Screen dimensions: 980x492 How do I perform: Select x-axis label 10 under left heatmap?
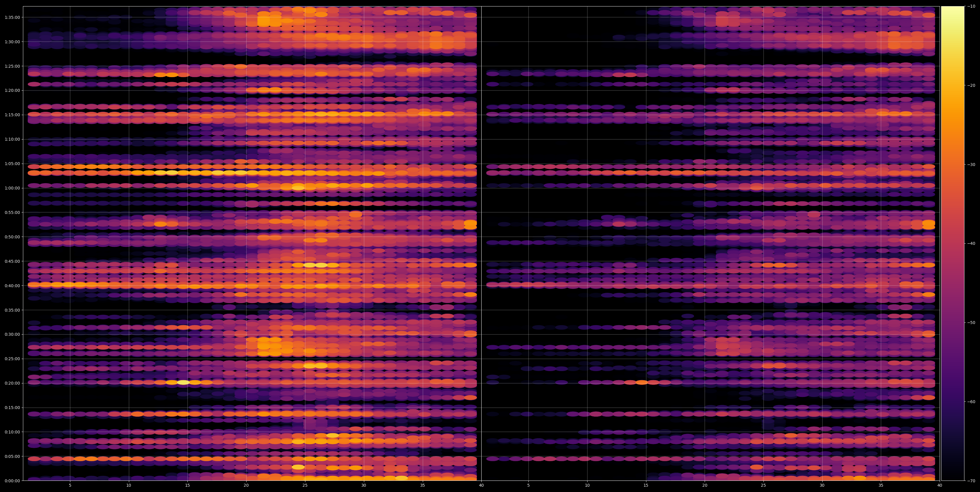[129, 486]
